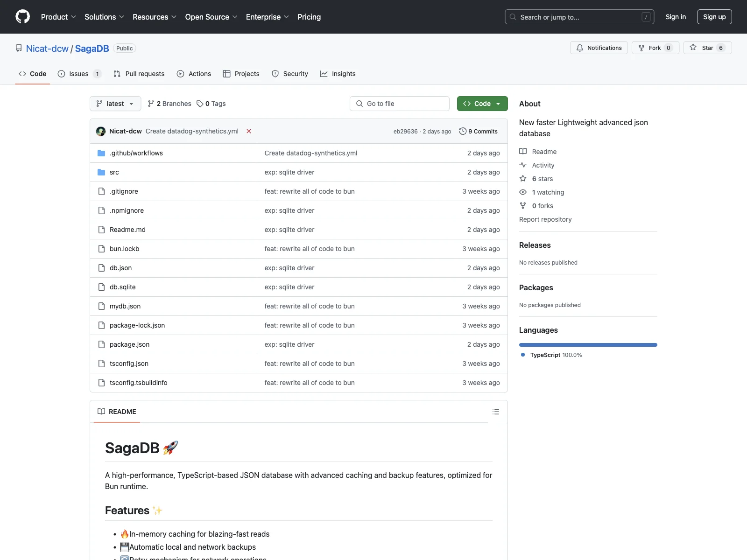The image size is (747, 560).
Task: Focus the Go to file field
Action: click(400, 104)
